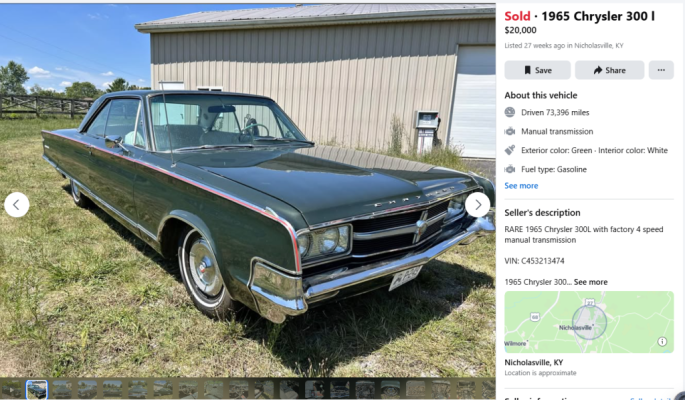Play the video thumbnail in strip

click(11, 390)
